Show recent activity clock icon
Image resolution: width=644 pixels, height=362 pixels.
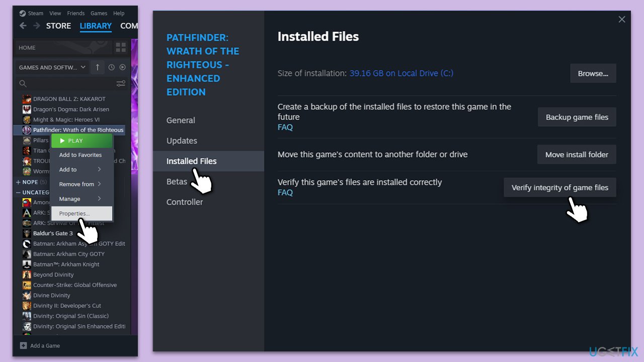click(111, 67)
